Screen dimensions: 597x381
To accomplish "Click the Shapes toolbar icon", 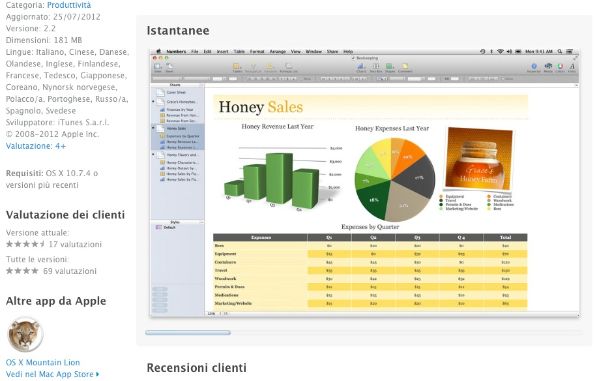I will (389, 67).
